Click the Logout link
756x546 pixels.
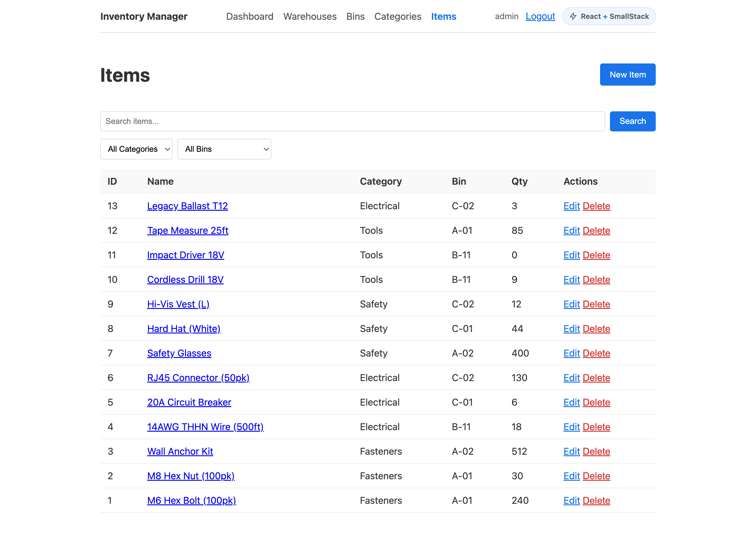(540, 16)
